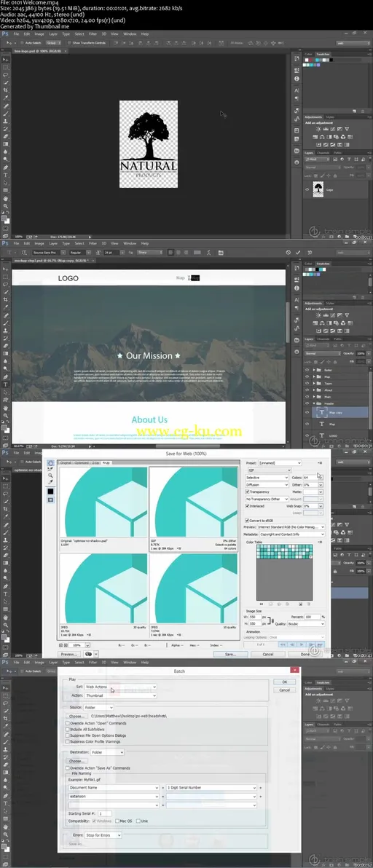
Task: Select the Hand tool in tree-logo.psd window
Action: click(6, 198)
